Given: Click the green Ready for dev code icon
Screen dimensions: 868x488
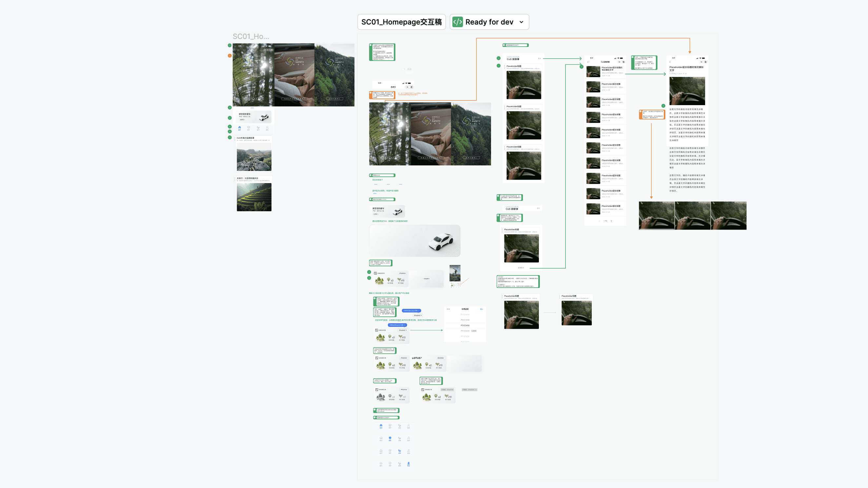Looking at the screenshot, I should [x=457, y=22].
